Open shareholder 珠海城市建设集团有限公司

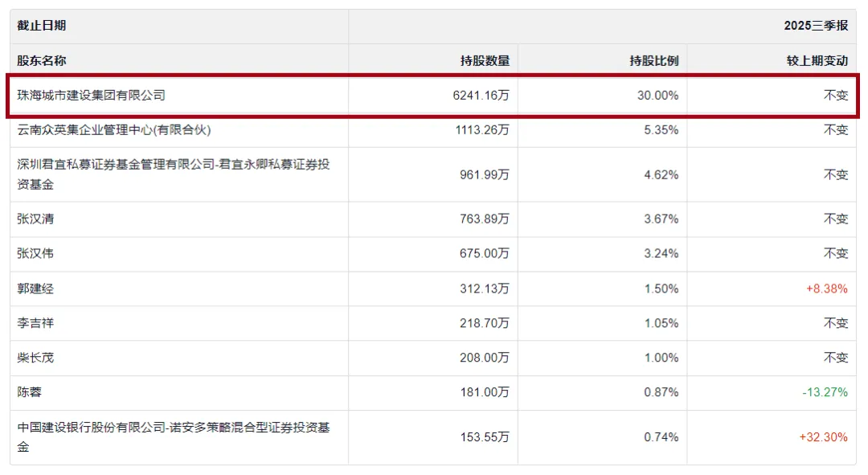92,95
